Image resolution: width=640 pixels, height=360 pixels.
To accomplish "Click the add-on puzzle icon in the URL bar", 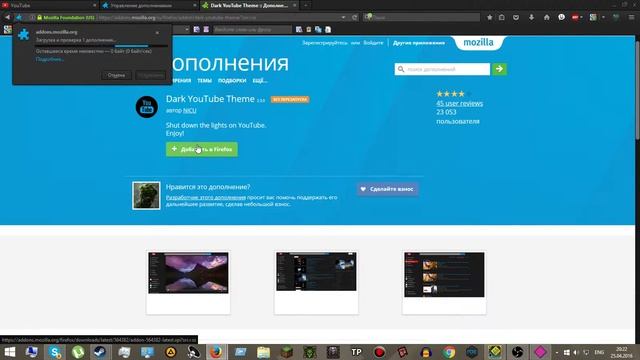I will coord(19,18).
